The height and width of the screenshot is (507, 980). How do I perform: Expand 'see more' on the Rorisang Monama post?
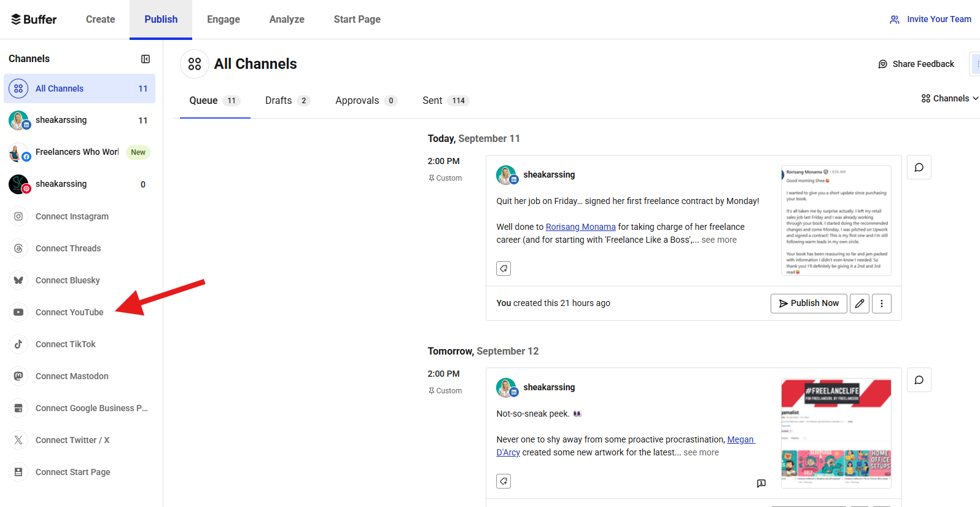(x=719, y=240)
